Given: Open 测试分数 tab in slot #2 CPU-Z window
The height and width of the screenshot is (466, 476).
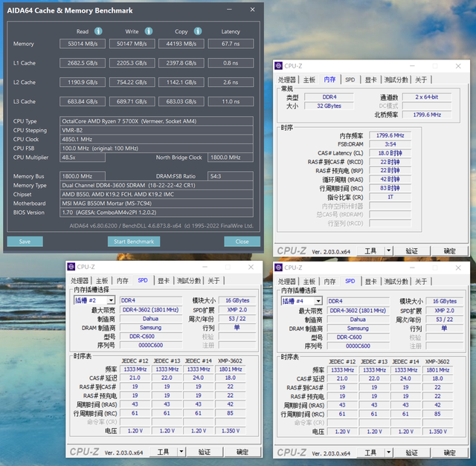Looking at the screenshot, I should (187, 280).
